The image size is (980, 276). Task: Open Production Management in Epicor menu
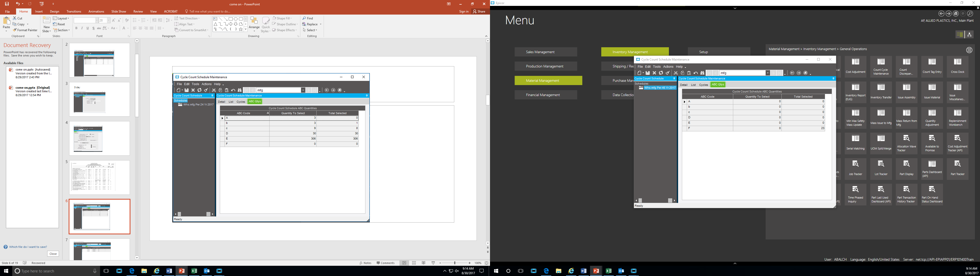point(546,66)
